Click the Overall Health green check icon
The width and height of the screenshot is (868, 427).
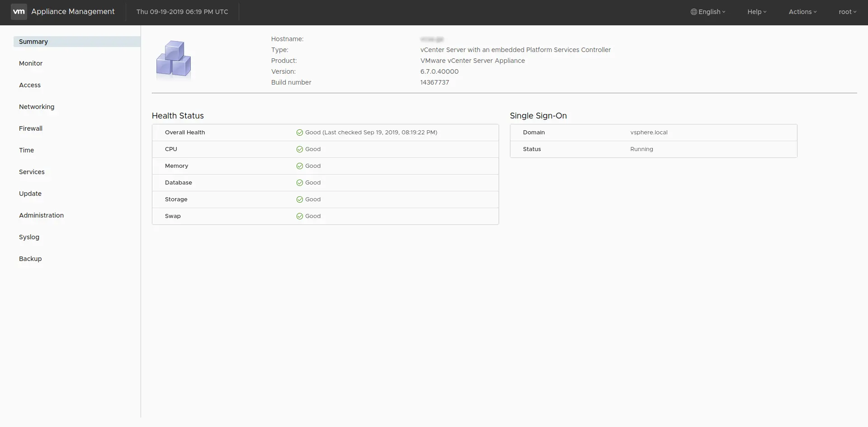299,133
